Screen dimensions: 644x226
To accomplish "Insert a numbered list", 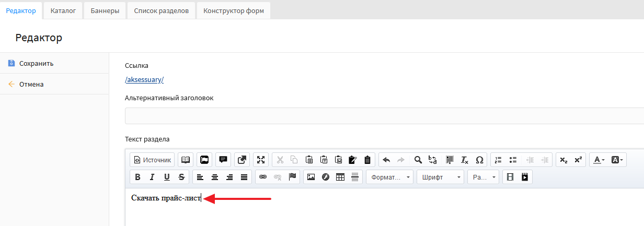I will pyautogui.click(x=498, y=160).
